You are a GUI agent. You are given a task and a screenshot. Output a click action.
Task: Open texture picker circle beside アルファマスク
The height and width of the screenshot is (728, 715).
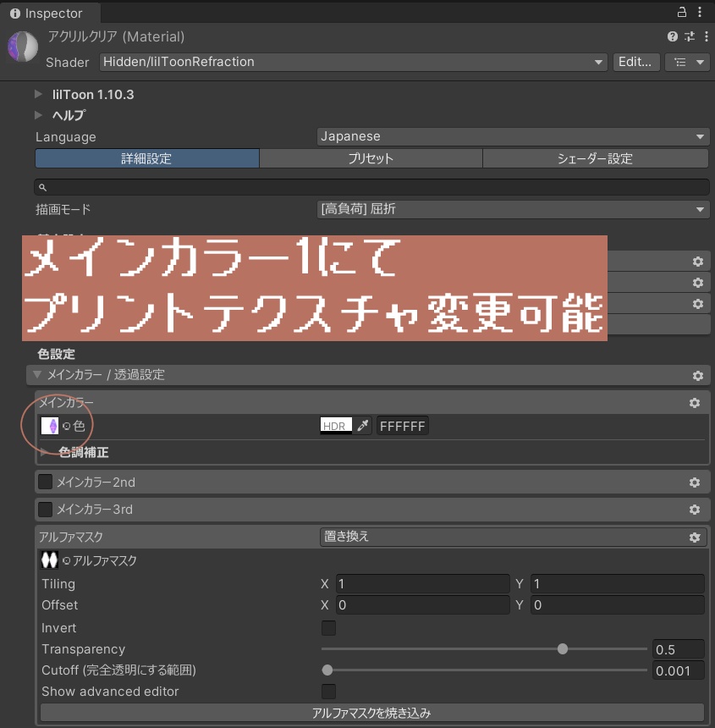[66, 561]
